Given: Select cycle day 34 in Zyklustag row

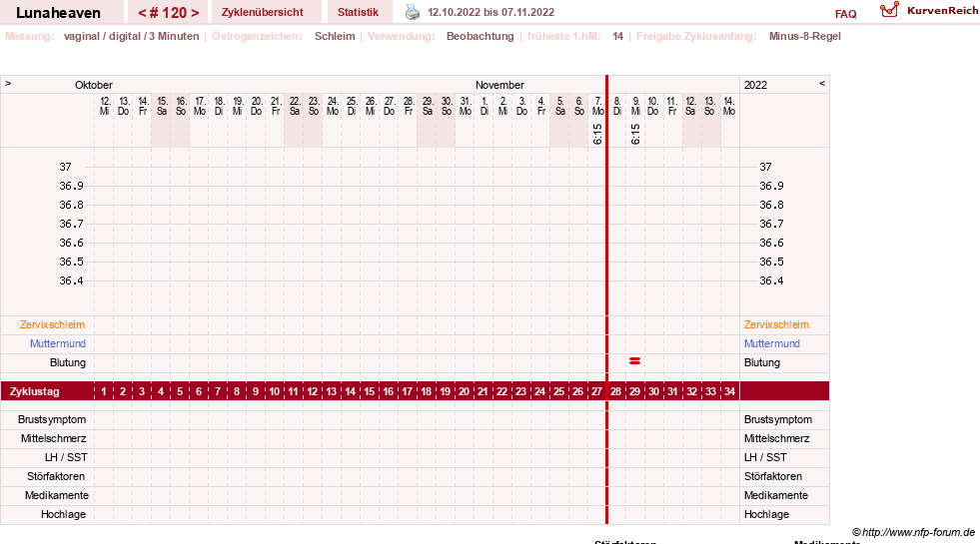Looking at the screenshot, I should [x=729, y=391].
